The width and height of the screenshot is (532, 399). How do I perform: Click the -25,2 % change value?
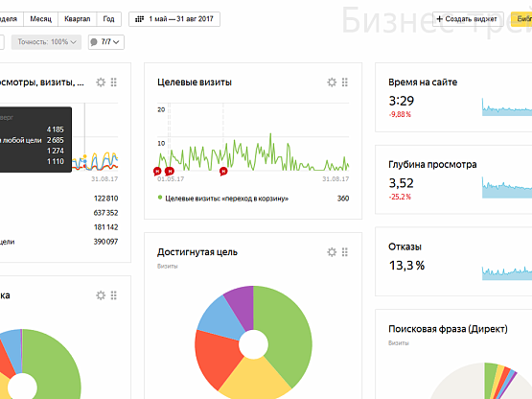pos(400,197)
